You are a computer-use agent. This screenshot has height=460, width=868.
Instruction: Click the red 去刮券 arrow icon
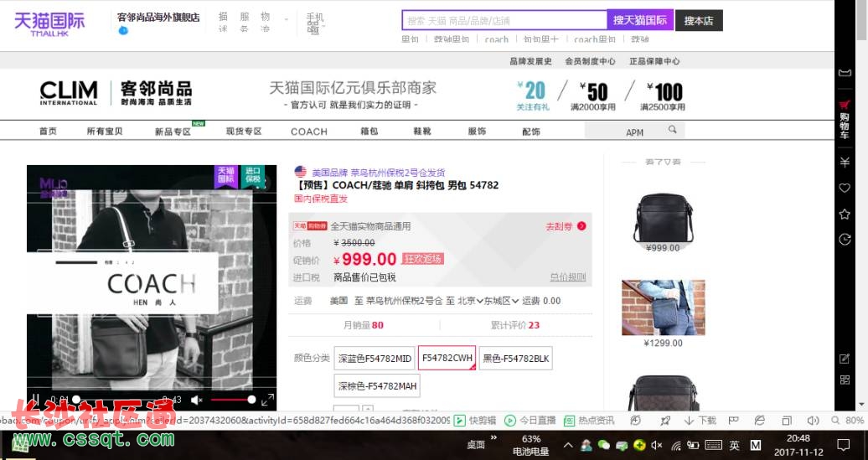pos(581,226)
